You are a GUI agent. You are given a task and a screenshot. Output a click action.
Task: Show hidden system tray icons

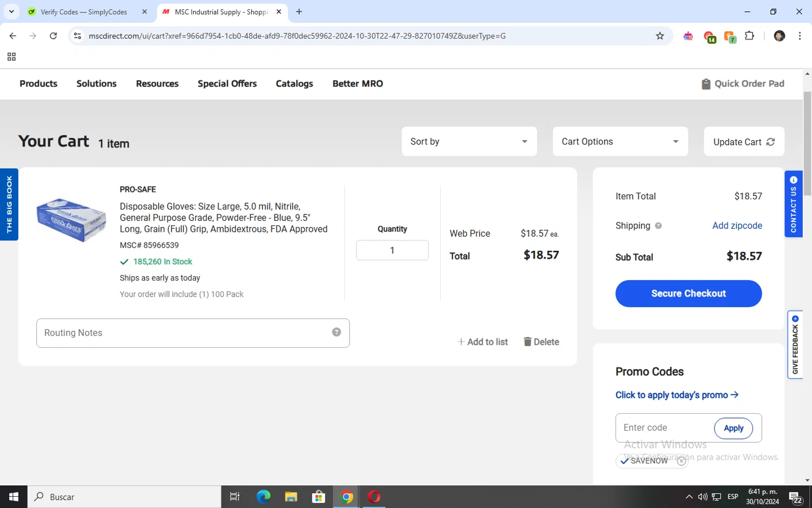689,497
